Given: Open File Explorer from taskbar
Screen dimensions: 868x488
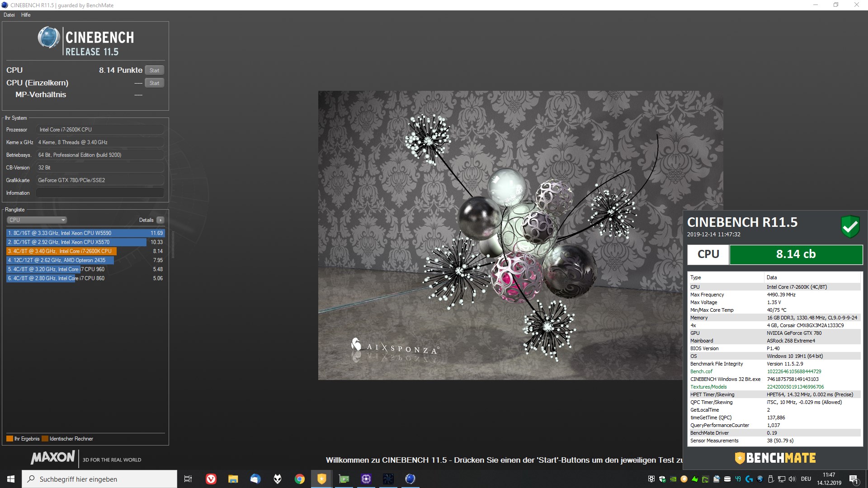Looking at the screenshot, I should click(x=233, y=479).
